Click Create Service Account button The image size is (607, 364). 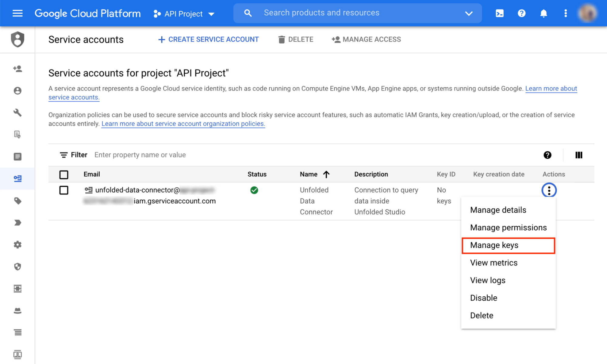coord(208,39)
